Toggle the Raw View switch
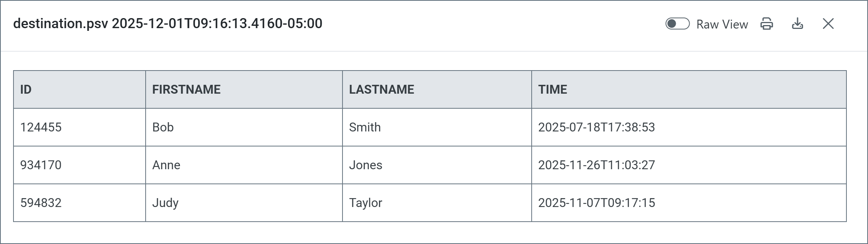 click(x=677, y=24)
